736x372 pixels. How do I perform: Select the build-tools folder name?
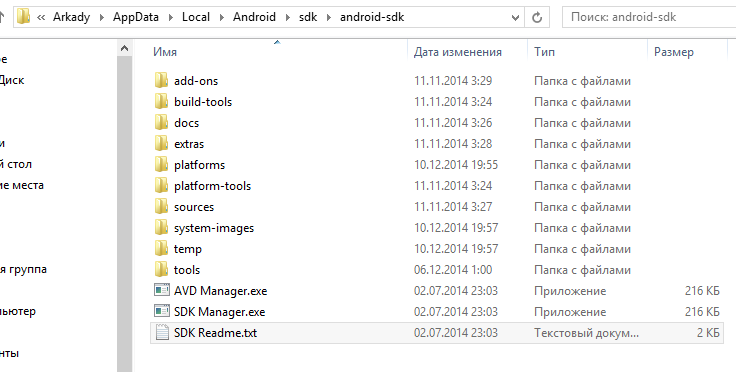(x=203, y=102)
